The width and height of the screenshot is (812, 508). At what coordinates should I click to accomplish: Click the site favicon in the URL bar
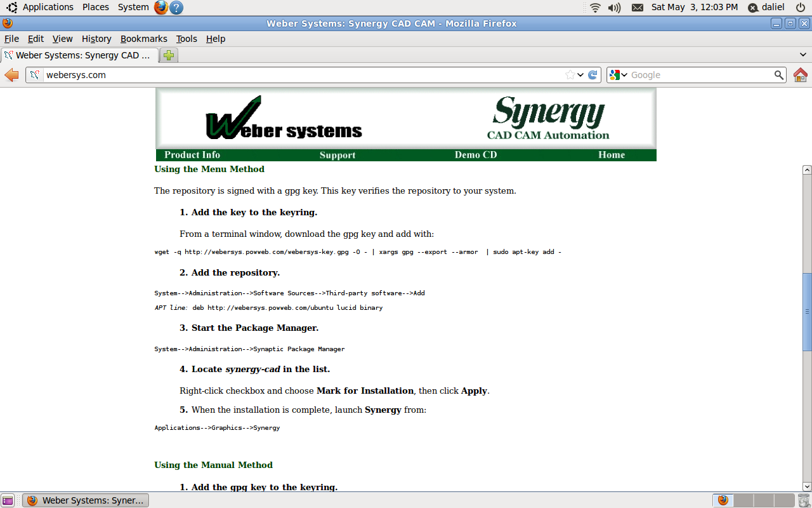coord(35,75)
